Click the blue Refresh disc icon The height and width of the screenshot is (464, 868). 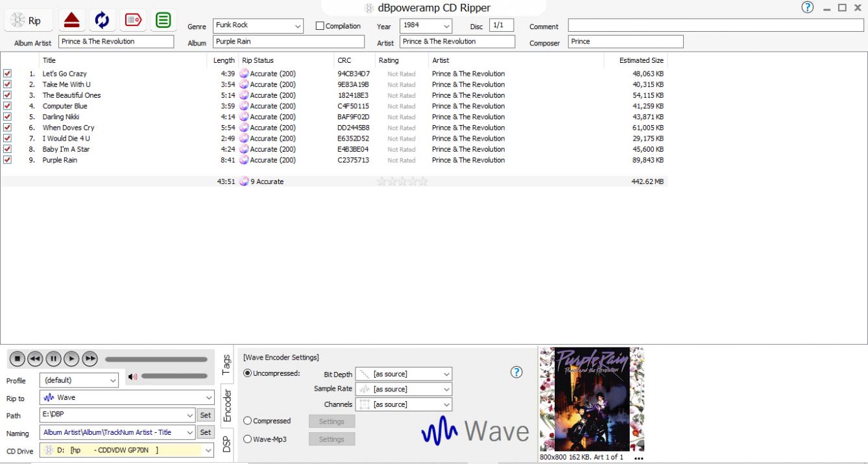pyautogui.click(x=102, y=21)
